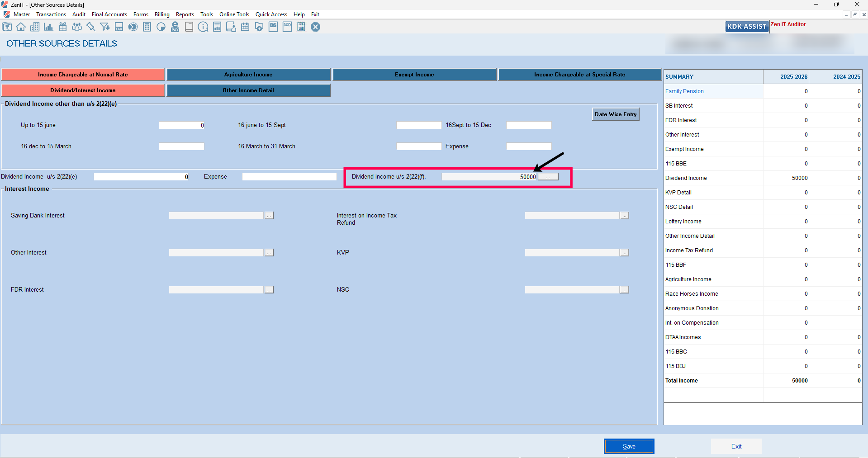The image size is (868, 458).
Task: Click the funnel filter toolbar icon
Action: (x=105, y=27)
